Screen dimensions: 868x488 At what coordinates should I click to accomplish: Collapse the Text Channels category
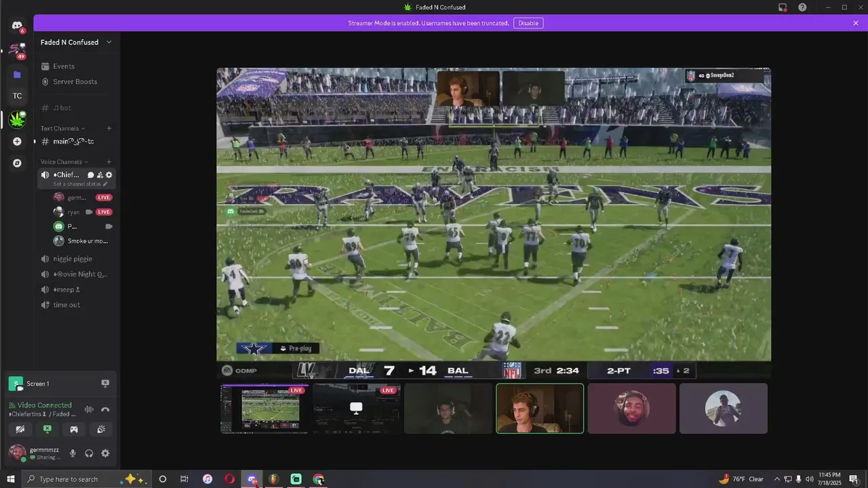62,128
